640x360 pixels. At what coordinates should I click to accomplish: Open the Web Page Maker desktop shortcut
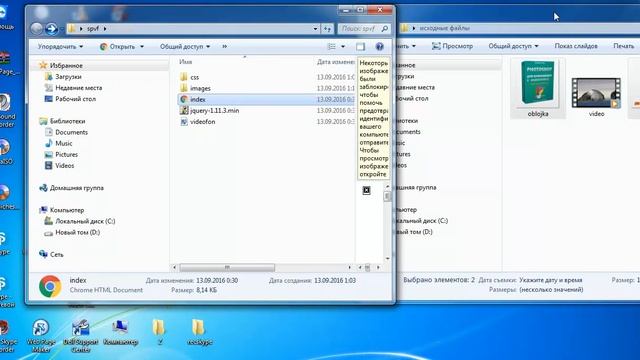coord(41,336)
